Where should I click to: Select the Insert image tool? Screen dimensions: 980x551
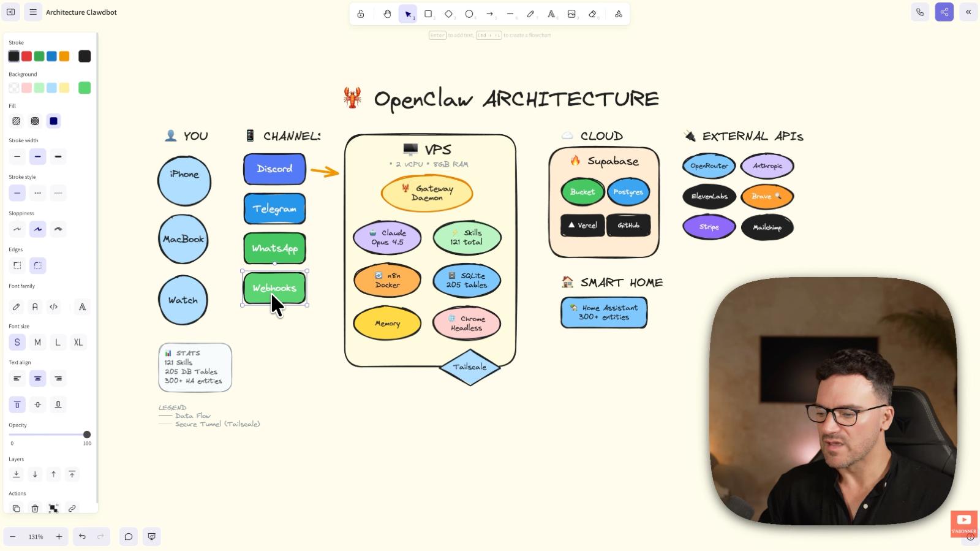click(571, 14)
